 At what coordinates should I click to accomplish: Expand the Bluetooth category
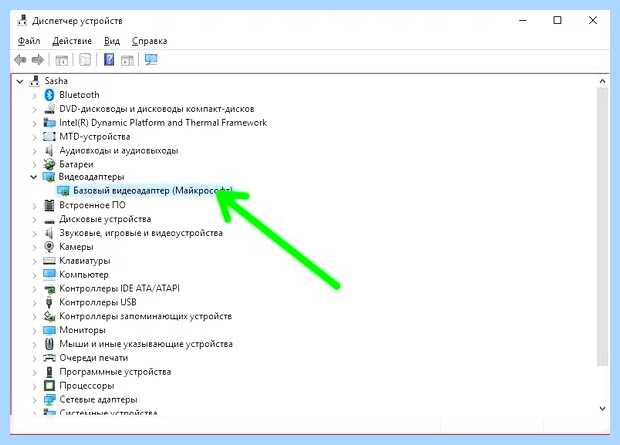(34, 95)
